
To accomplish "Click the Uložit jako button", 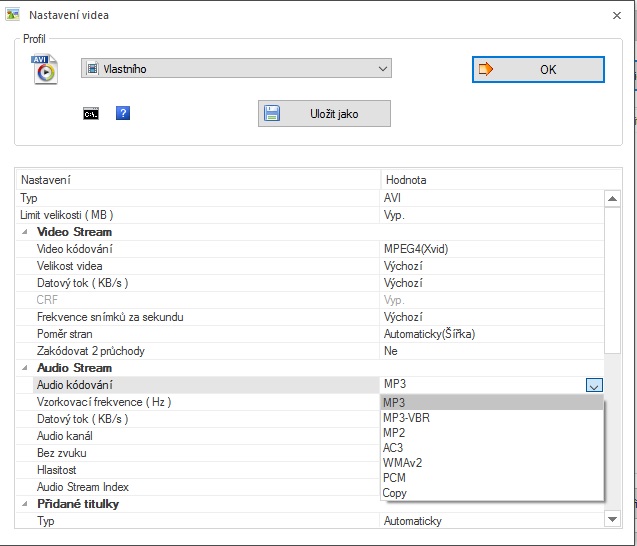I will [324, 113].
